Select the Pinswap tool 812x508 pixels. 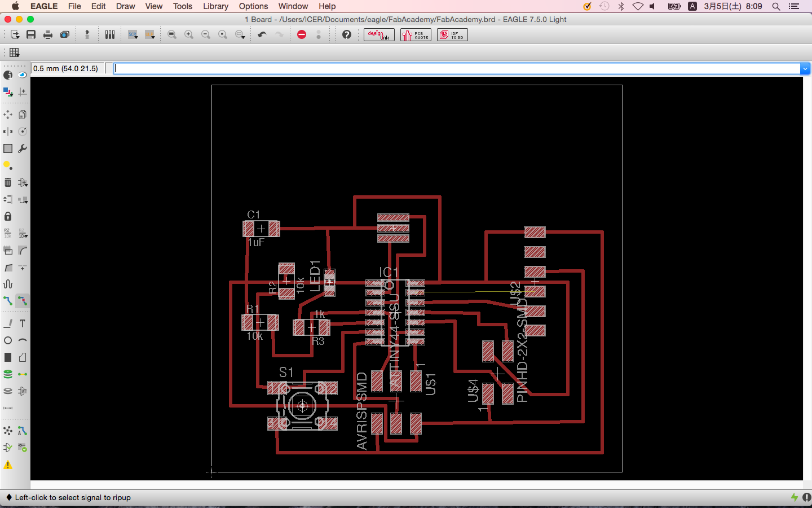click(x=8, y=199)
